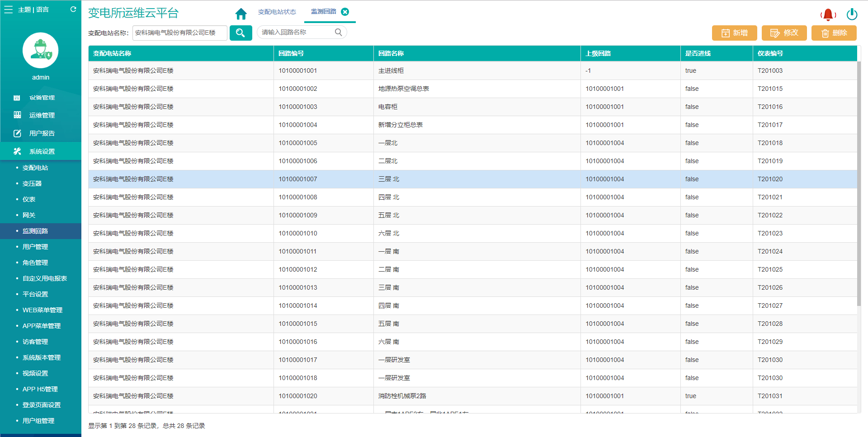Click 仪表编号 T201025 cell
This screenshot has height=437, width=868.
click(805, 269)
